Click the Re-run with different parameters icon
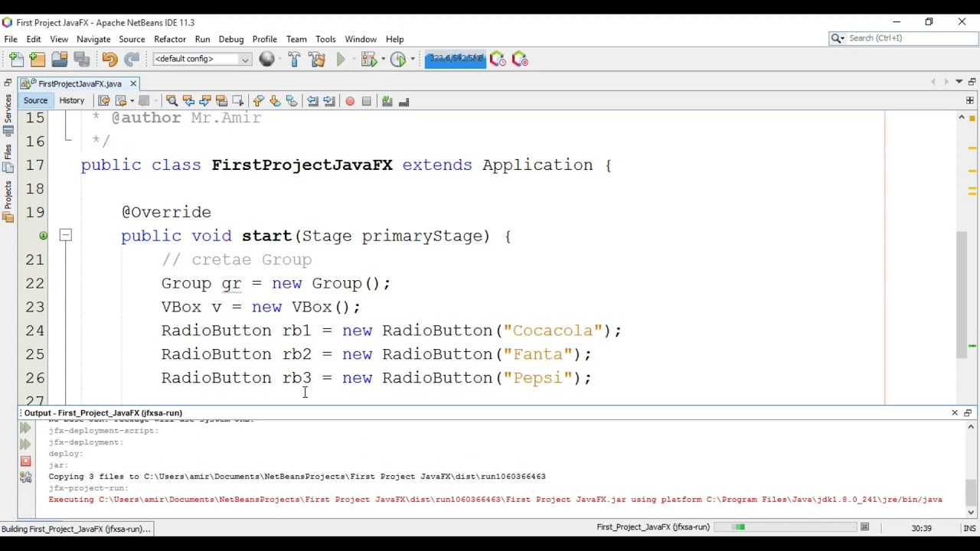 [25, 445]
